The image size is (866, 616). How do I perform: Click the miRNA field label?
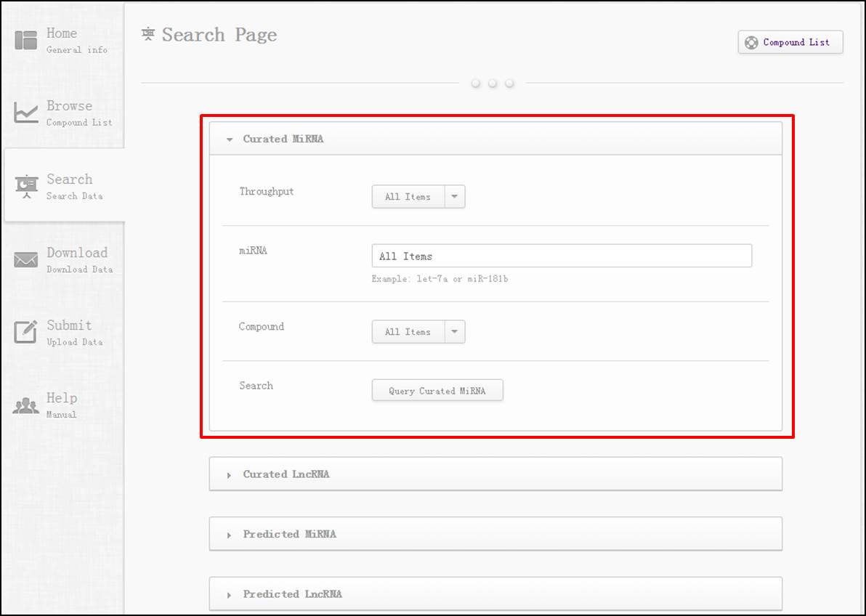(253, 251)
